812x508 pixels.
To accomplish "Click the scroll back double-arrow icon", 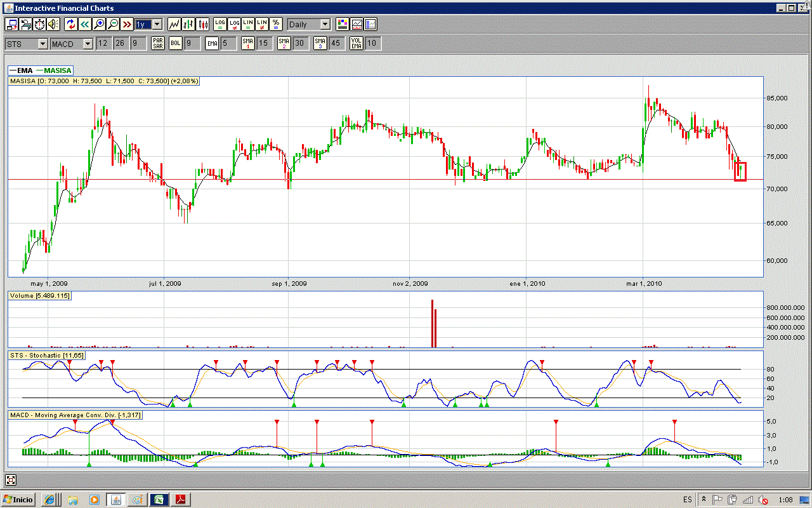I will click(84, 24).
